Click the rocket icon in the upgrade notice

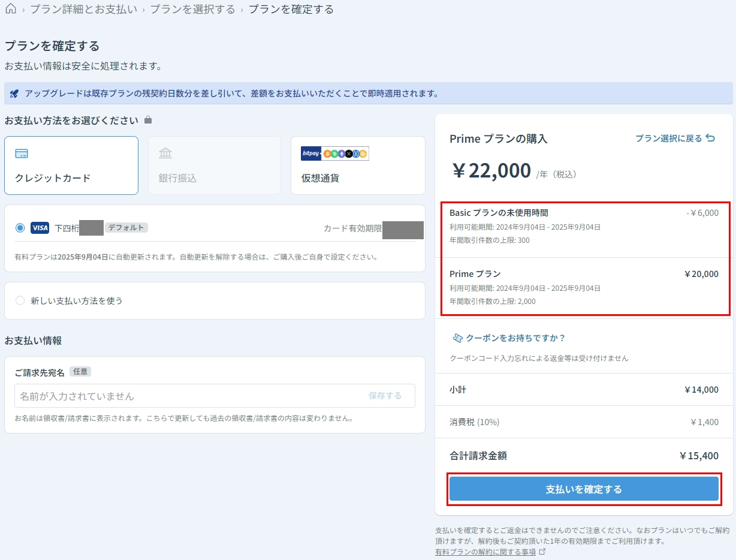(15, 94)
